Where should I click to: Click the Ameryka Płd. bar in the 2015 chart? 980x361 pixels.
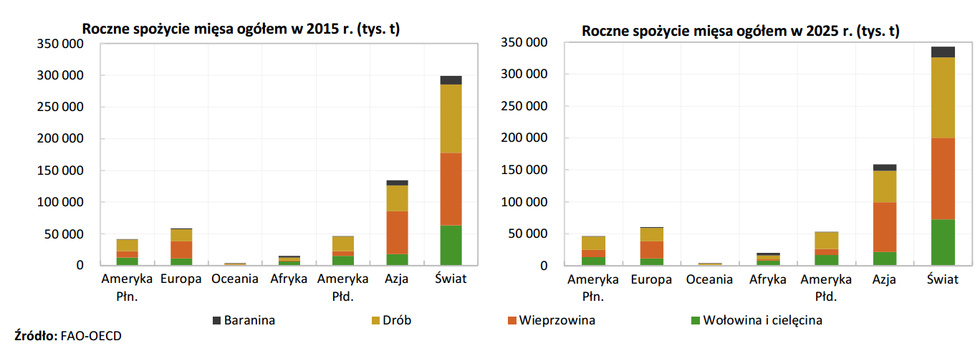(342, 251)
